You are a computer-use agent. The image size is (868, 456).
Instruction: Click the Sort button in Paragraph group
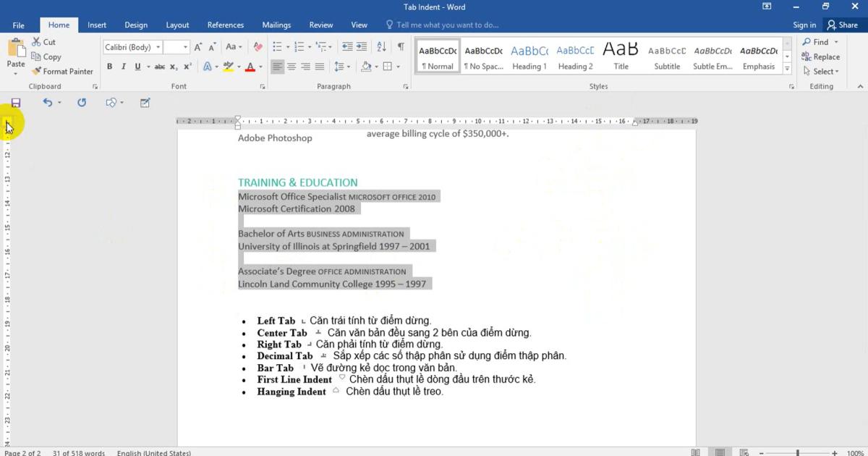(382, 47)
